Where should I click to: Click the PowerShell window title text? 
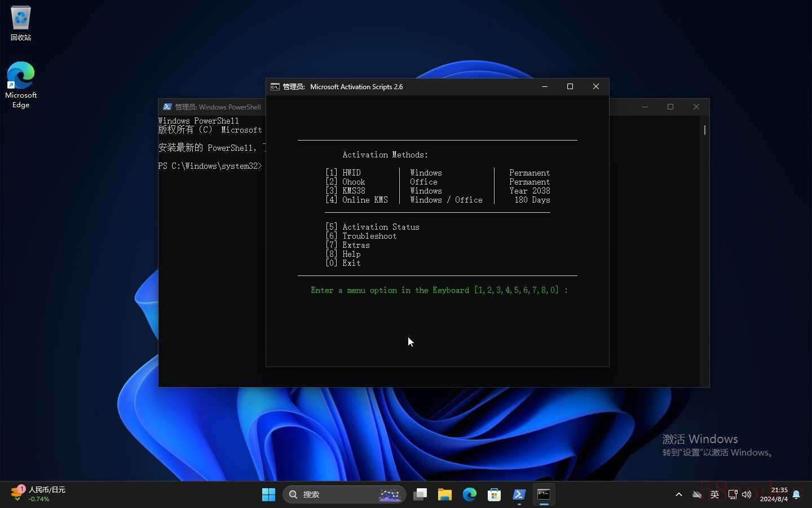click(x=218, y=107)
